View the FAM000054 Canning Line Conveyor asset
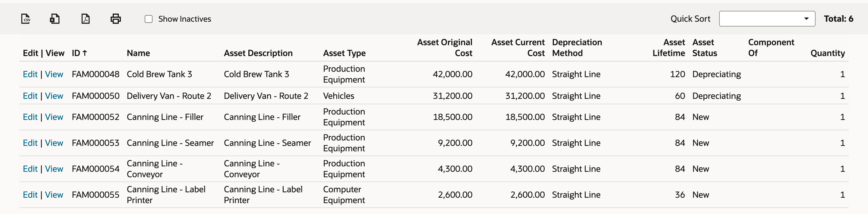868x214 pixels. tap(54, 169)
